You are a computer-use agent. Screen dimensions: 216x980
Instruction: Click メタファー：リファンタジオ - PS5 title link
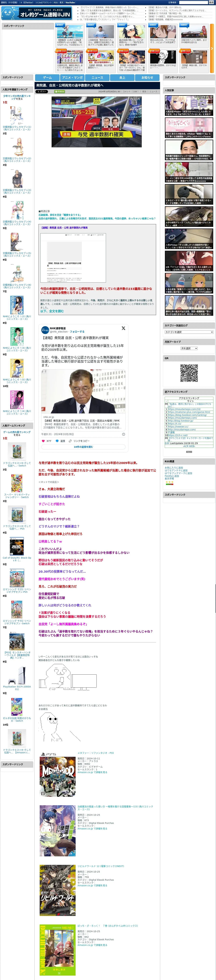96,753
